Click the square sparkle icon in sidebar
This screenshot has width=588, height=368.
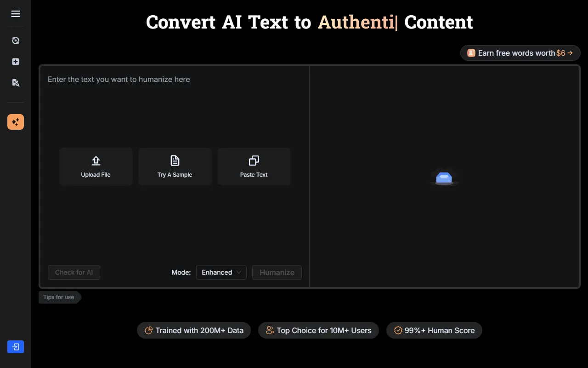[16, 62]
